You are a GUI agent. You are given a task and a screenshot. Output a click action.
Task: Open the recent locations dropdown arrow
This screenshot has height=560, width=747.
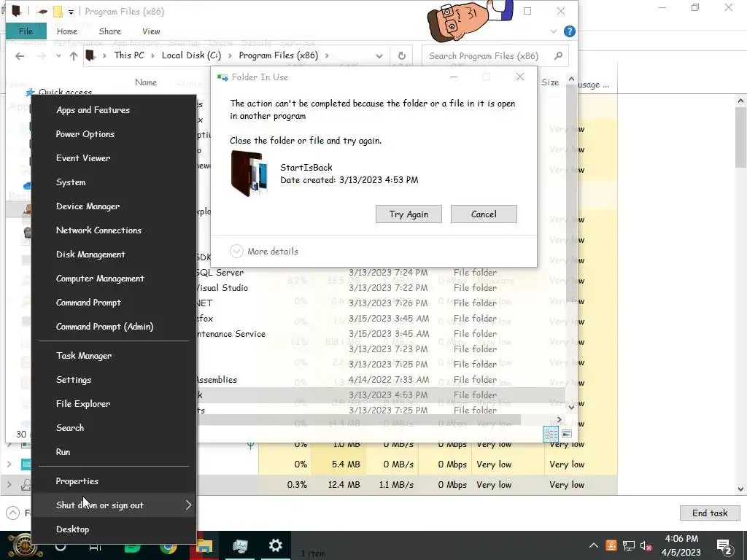click(58, 56)
